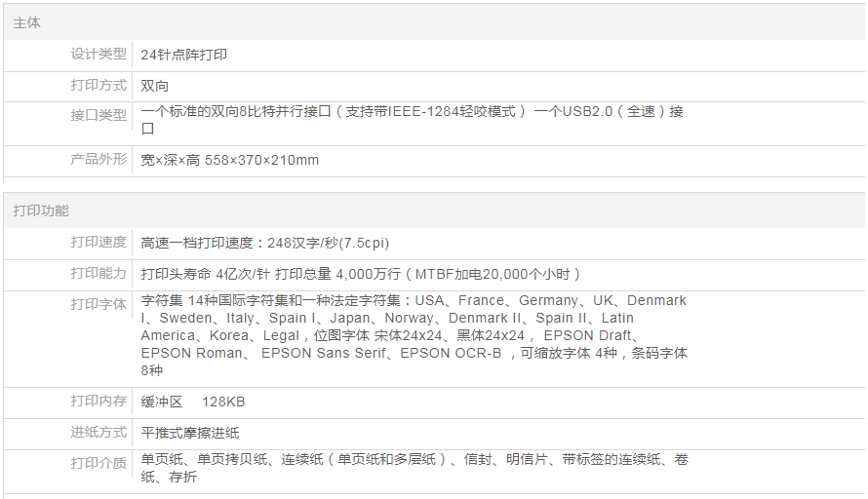868x499 pixels.
Task: Select the 打印介质 row label
Action: 99,463
